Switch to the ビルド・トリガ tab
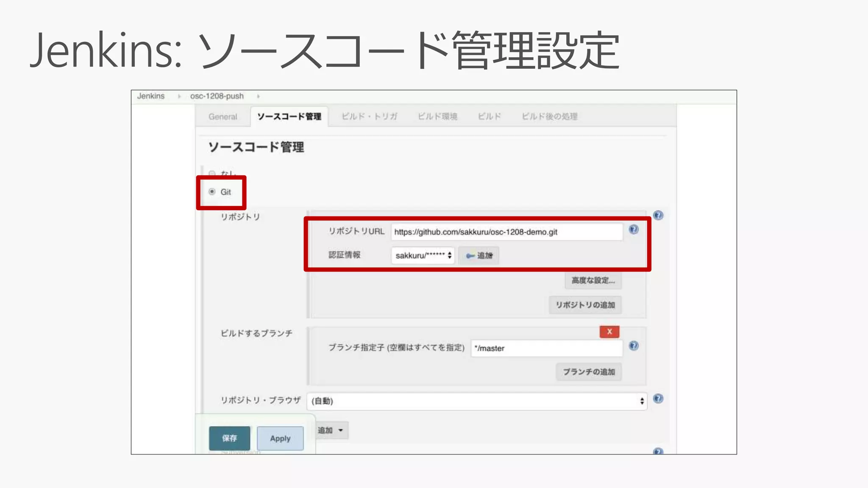The image size is (868, 488). tap(369, 116)
